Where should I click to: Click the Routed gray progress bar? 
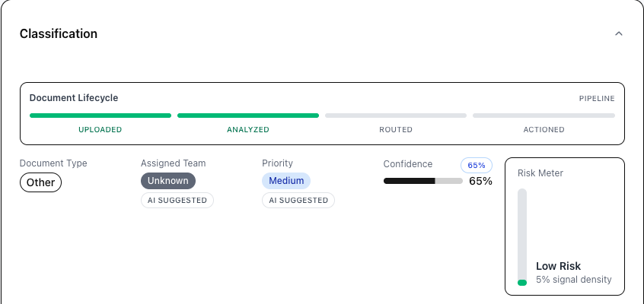(396, 116)
